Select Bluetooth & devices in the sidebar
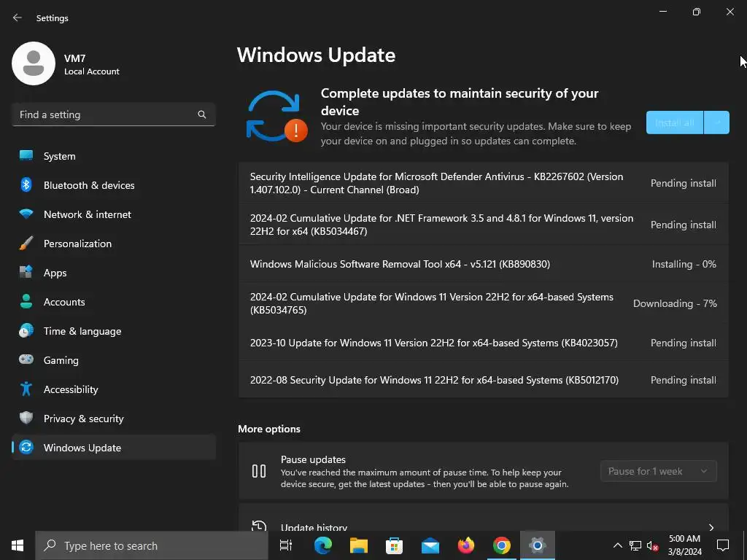The image size is (747, 560). pyautogui.click(x=114, y=184)
